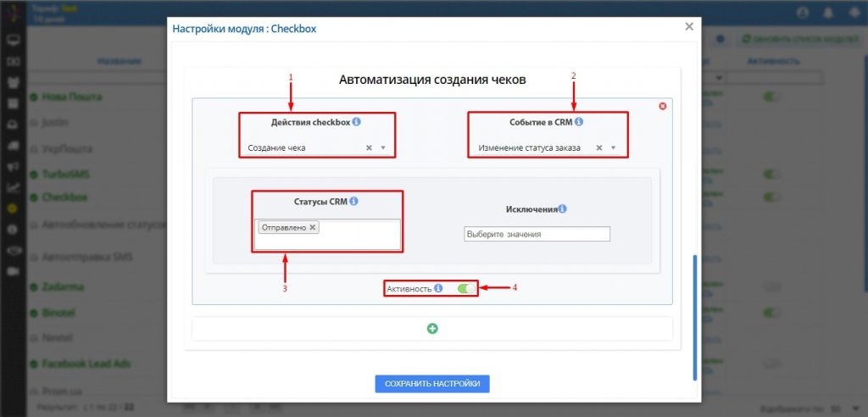Toggle activity switch for Нова Пошта row

click(x=771, y=97)
